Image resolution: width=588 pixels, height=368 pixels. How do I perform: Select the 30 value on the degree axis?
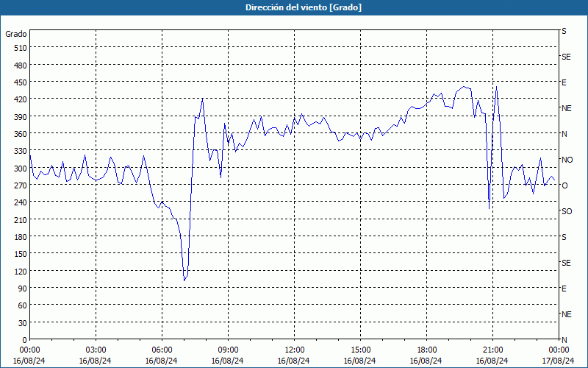[x=23, y=323]
